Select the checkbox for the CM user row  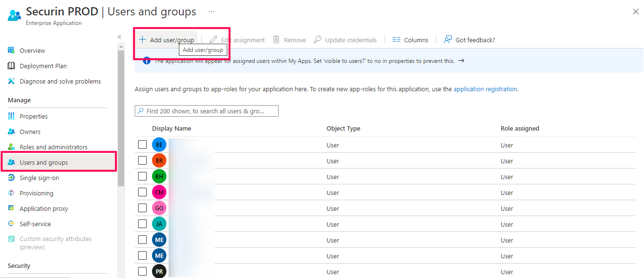point(142,192)
